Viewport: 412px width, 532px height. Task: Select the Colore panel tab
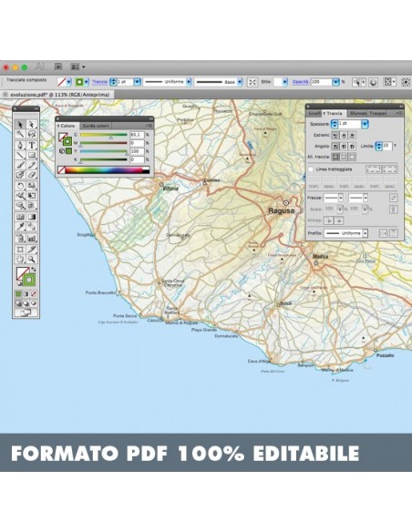67,126
